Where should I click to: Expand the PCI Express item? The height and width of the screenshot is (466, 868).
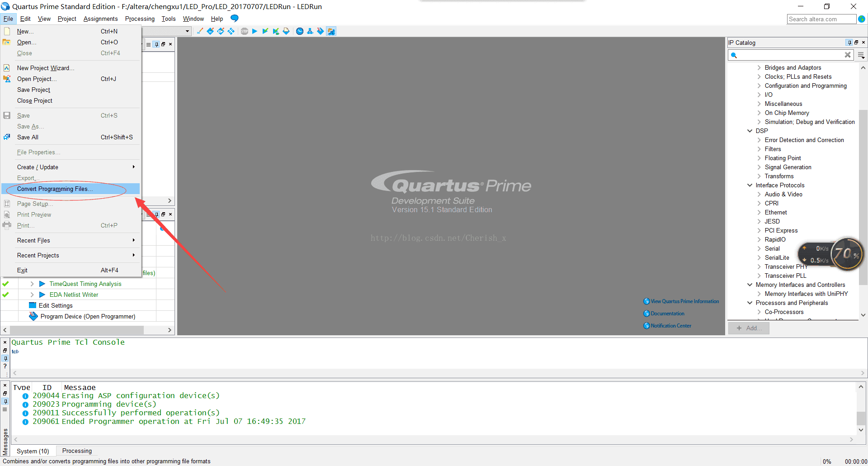759,230
